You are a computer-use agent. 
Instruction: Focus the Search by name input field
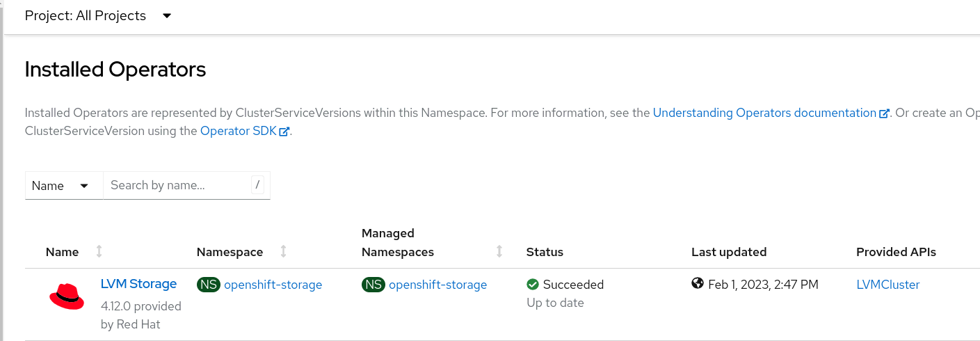tap(177, 185)
